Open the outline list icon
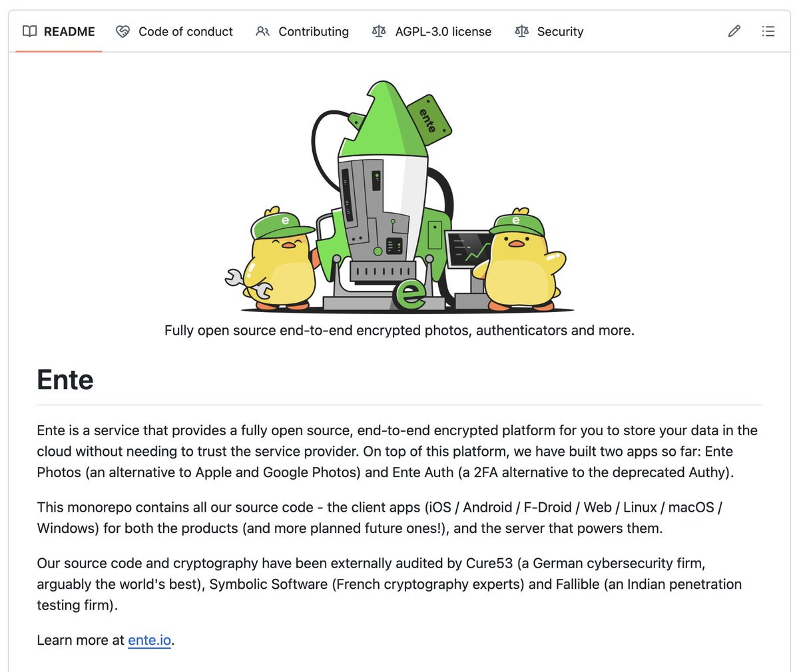 tap(768, 31)
